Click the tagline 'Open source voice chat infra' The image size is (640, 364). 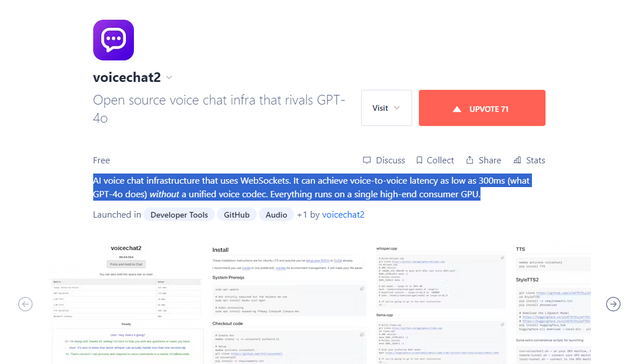tap(219, 109)
